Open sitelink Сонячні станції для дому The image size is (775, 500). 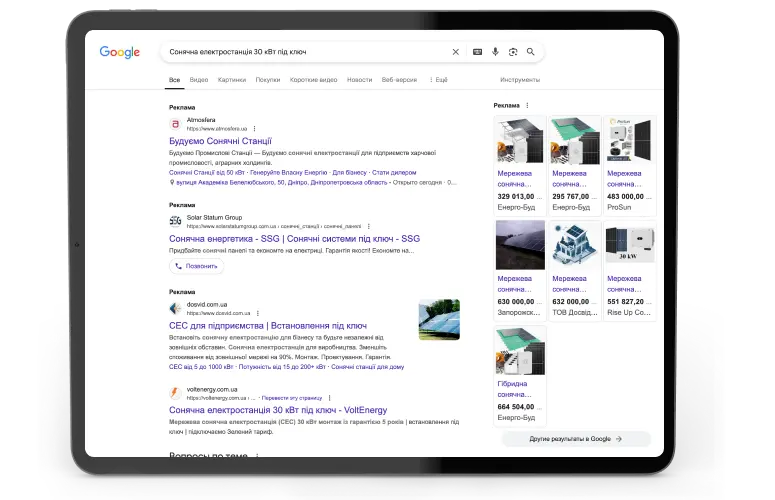pyautogui.click(x=368, y=367)
